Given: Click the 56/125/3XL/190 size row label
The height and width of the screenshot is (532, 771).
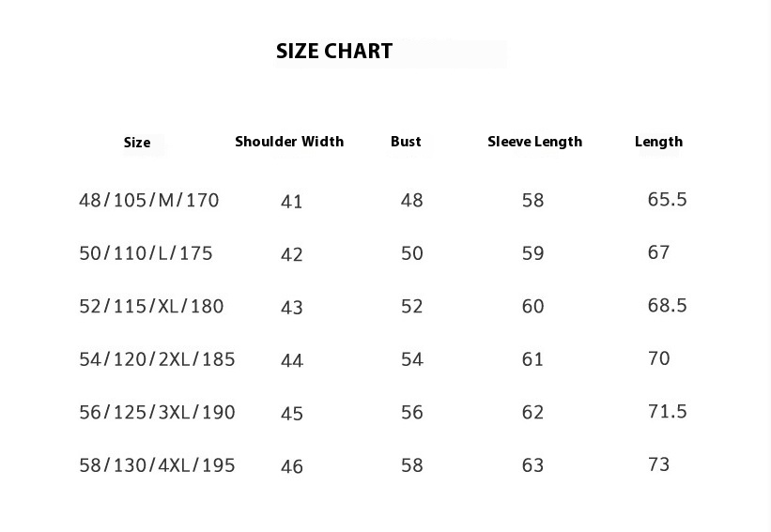Looking at the screenshot, I should point(158,413).
